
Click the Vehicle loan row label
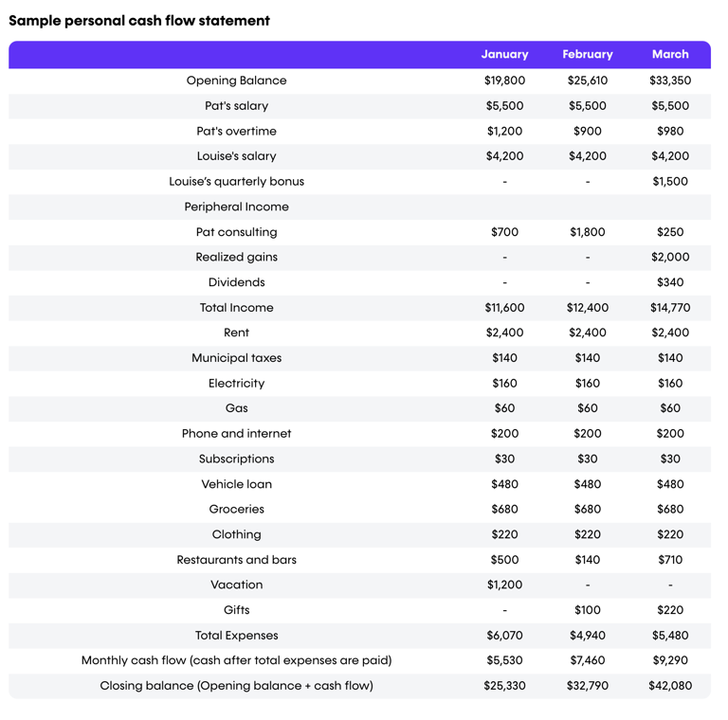(x=236, y=484)
